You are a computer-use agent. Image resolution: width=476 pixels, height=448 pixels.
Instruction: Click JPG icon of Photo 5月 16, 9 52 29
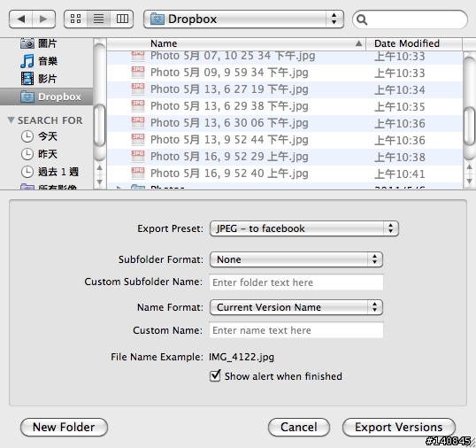click(x=138, y=156)
